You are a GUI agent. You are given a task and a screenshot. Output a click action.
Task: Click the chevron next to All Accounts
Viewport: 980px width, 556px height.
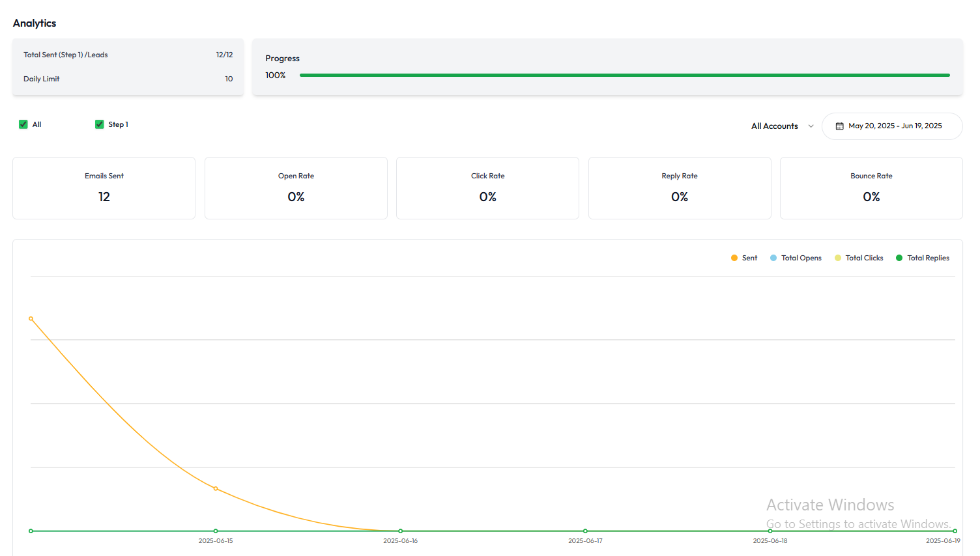tap(811, 126)
